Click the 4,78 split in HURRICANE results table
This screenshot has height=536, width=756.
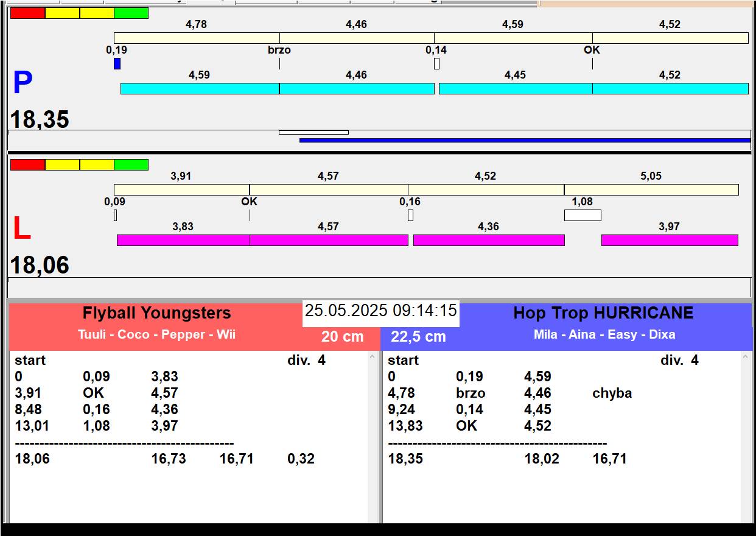[x=401, y=393]
